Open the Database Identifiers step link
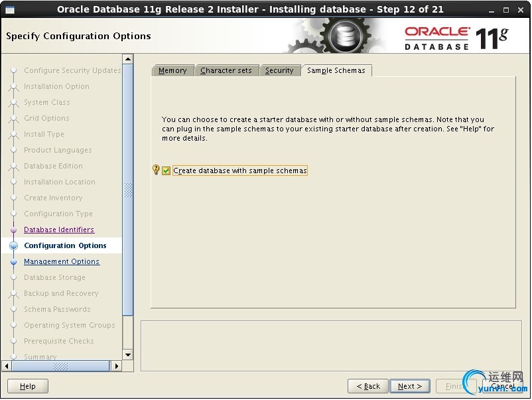 coord(59,230)
